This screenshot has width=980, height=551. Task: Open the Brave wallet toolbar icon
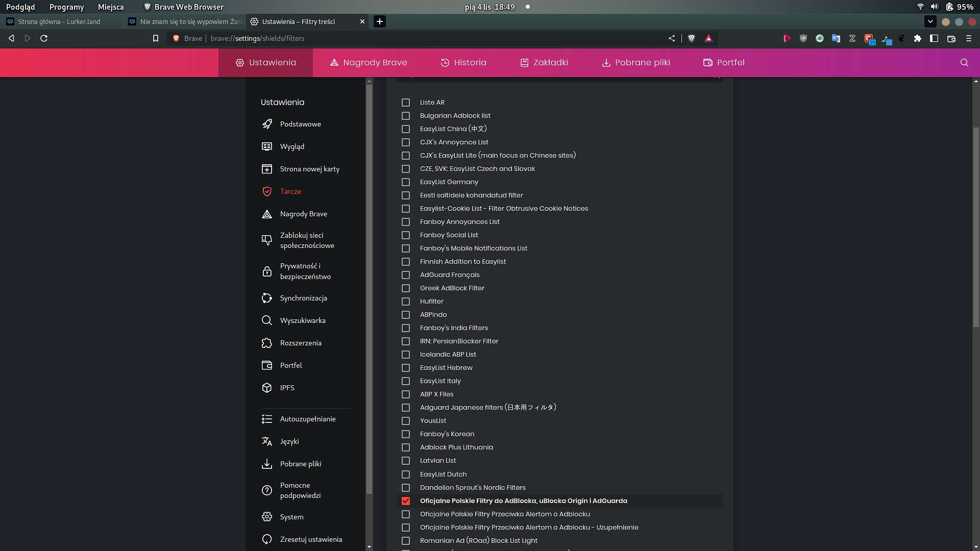tap(951, 38)
